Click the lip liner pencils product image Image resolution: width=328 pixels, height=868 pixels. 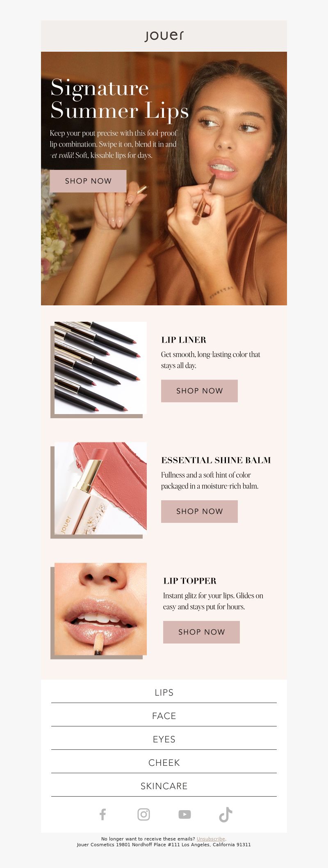point(100,368)
